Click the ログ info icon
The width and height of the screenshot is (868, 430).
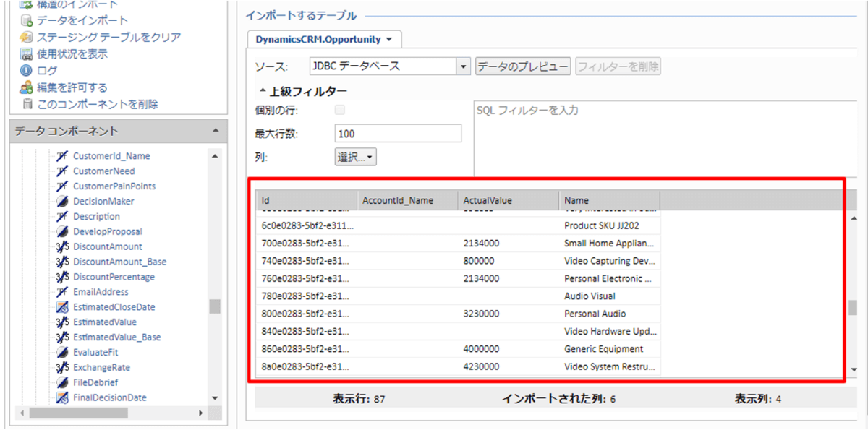tap(26, 71)
